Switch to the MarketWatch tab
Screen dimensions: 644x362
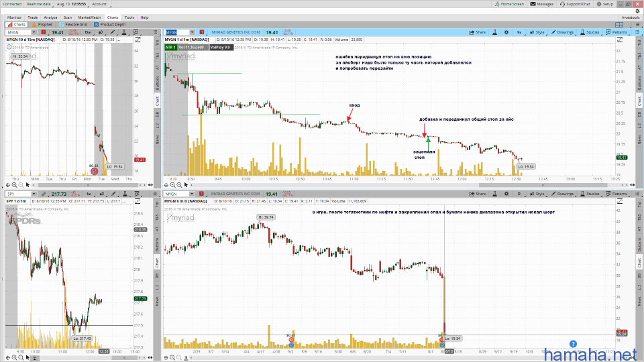tap(89, 17)
